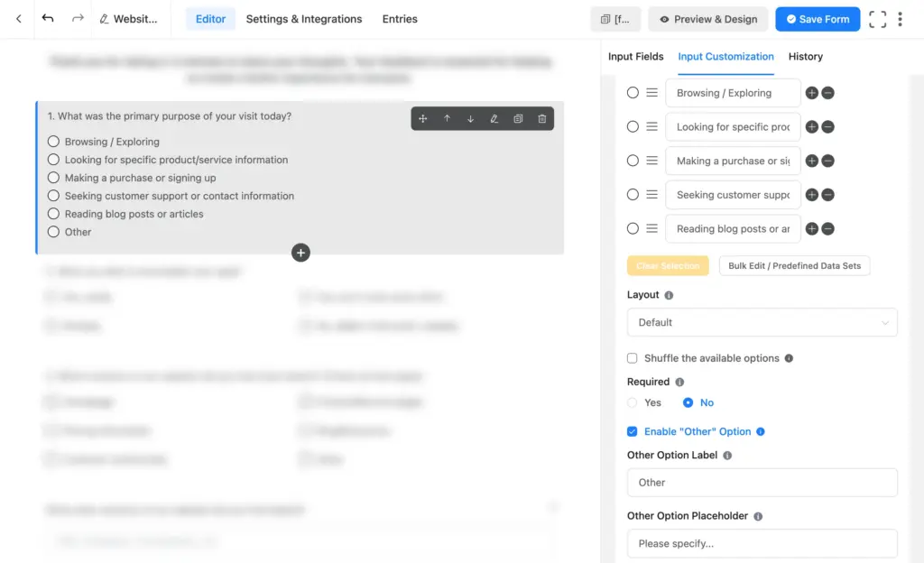
Task: Undo the last change
Action: [x=48, y=18]
